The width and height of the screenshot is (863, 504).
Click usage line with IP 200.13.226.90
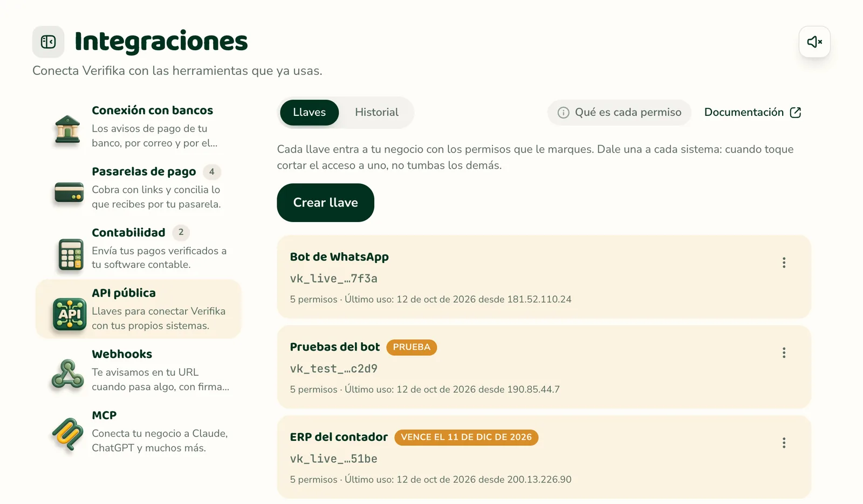430,479
